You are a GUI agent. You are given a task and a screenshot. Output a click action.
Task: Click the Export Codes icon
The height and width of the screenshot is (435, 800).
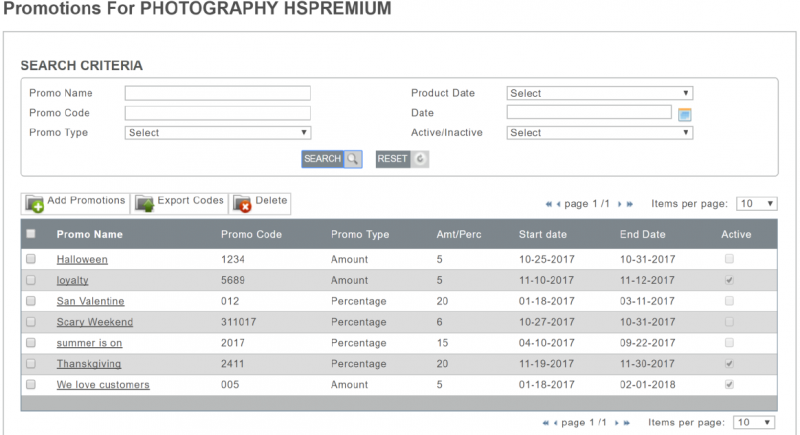[x=144, y=203]
